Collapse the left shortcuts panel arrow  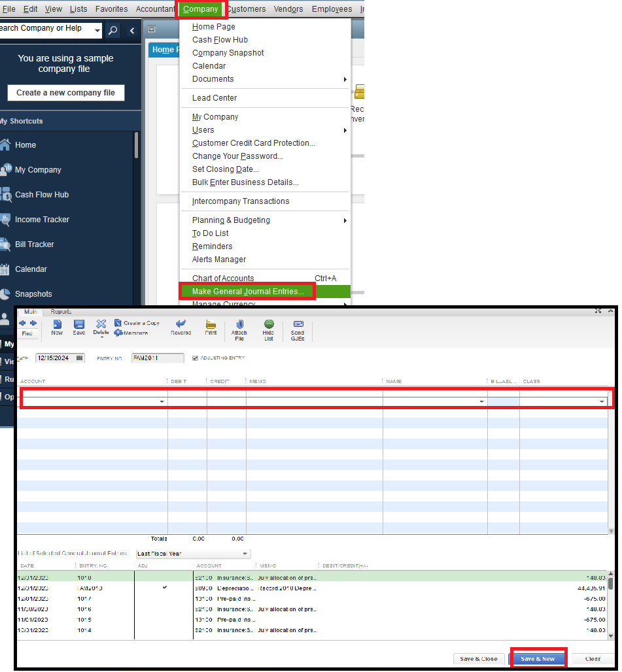(x=132, y=31)
